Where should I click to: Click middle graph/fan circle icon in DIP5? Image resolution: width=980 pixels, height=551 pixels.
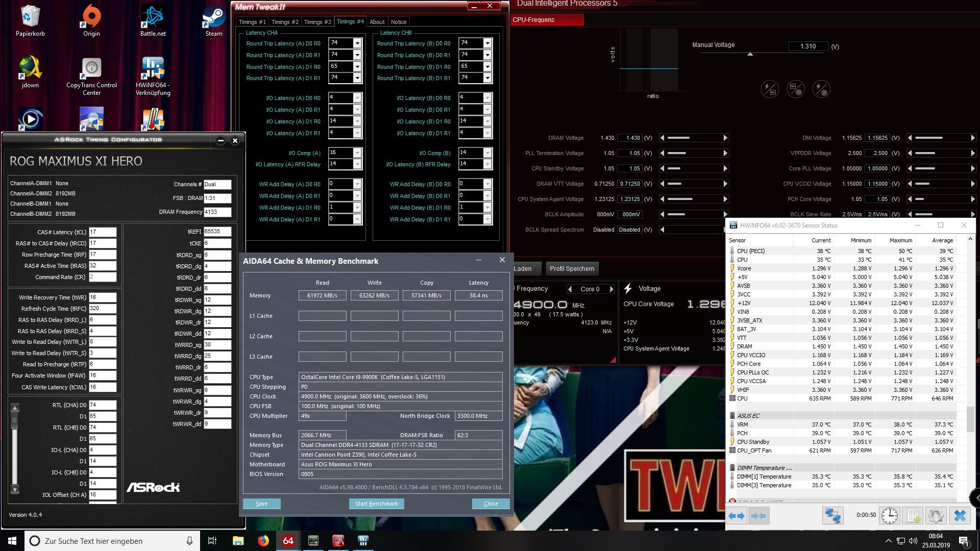tap(795, 89)
